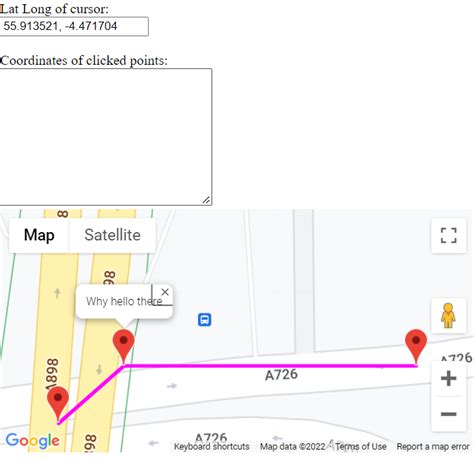Select the marker under the info window
Viewport: 474px width, 460px height.
click(123, 347)
